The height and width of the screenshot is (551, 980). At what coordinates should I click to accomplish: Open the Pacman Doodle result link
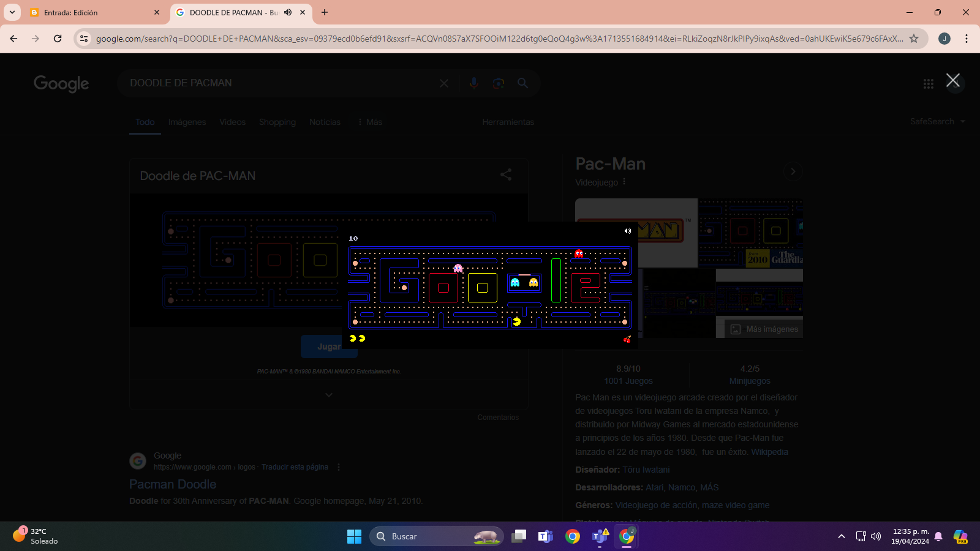[x=173, y=484]
